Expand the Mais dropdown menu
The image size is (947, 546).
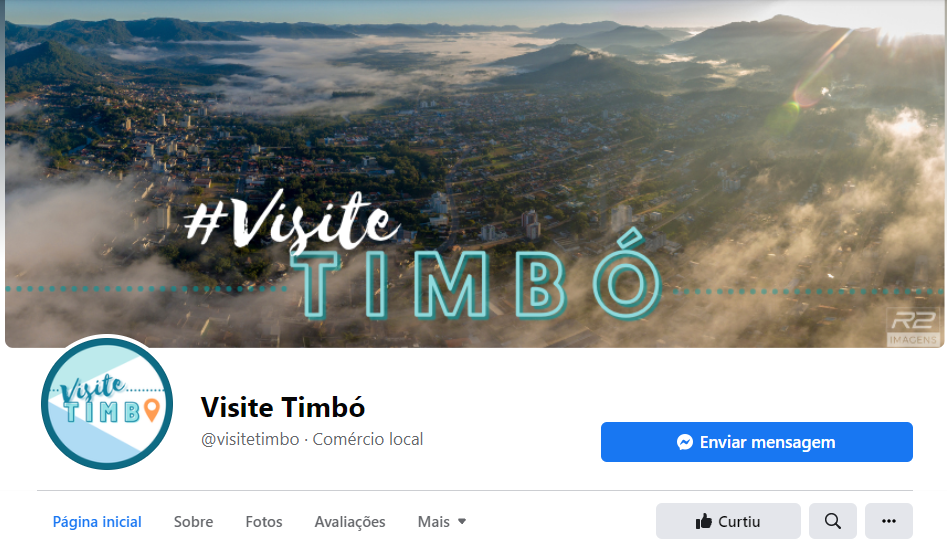[x=441, y=522]
